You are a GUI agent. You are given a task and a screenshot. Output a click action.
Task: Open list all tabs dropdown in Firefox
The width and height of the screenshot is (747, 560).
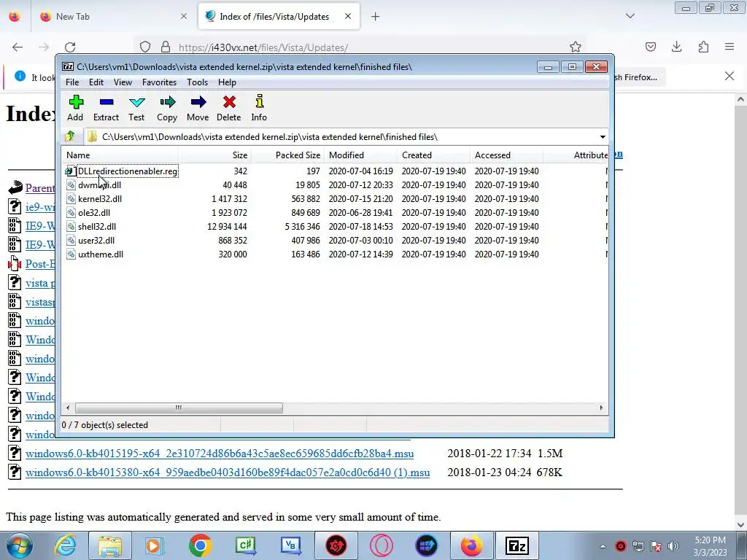click(630, 16)
